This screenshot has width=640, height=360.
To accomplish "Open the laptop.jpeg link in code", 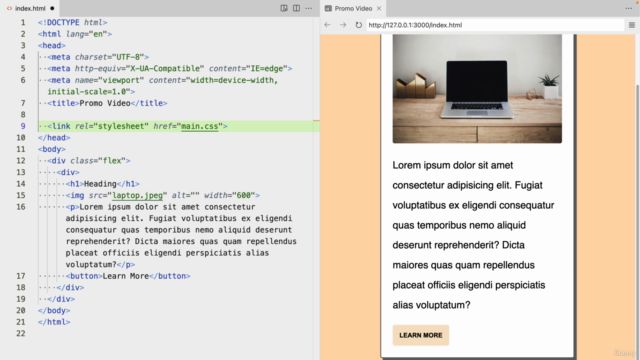I will 138,195.
